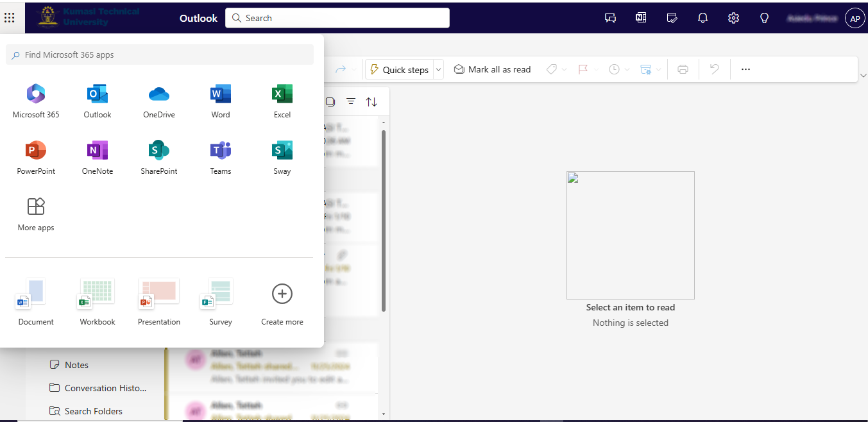Click More apps in the launcher

click(36, 214)
